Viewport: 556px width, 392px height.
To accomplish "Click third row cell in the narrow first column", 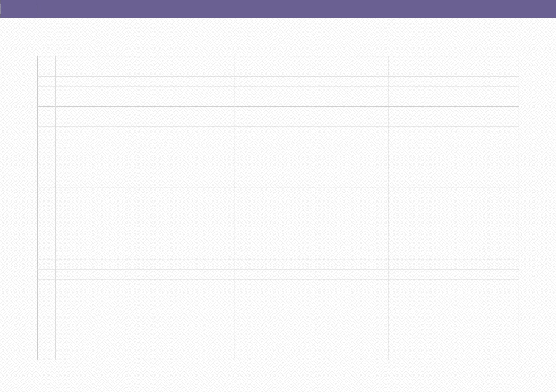I will 46,97.
